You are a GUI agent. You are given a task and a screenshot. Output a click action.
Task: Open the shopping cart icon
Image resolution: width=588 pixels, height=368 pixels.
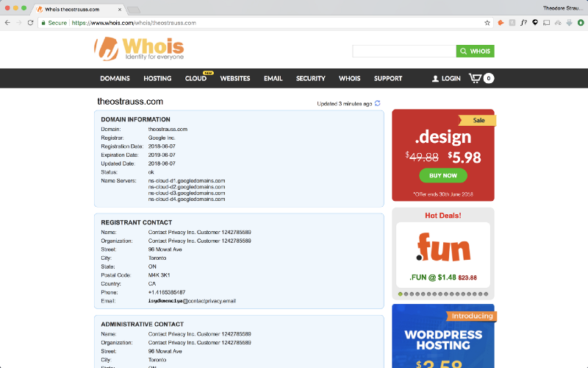point(476,78)
